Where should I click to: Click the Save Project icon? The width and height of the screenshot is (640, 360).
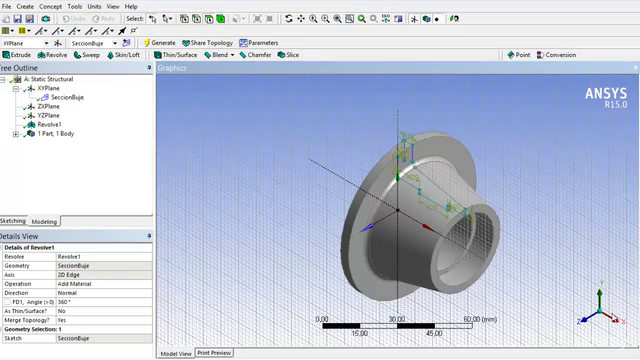tap(17, 19)
